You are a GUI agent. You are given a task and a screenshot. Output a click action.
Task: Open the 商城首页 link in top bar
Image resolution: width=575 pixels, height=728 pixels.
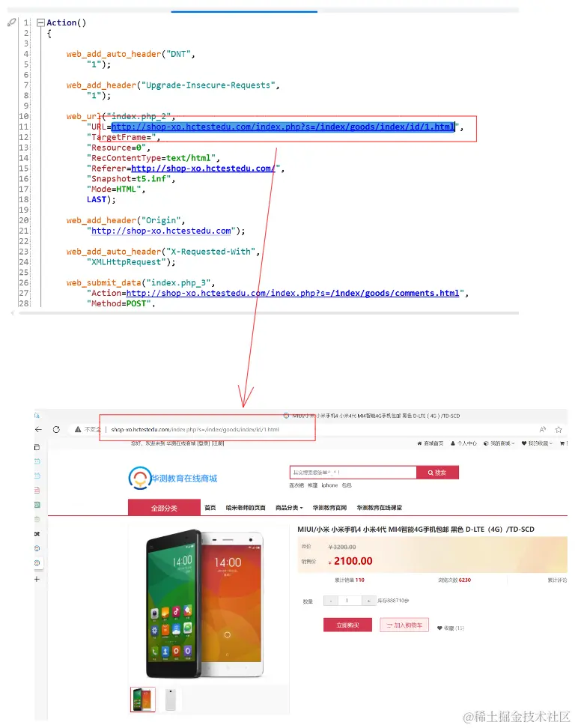click(431, 443)
